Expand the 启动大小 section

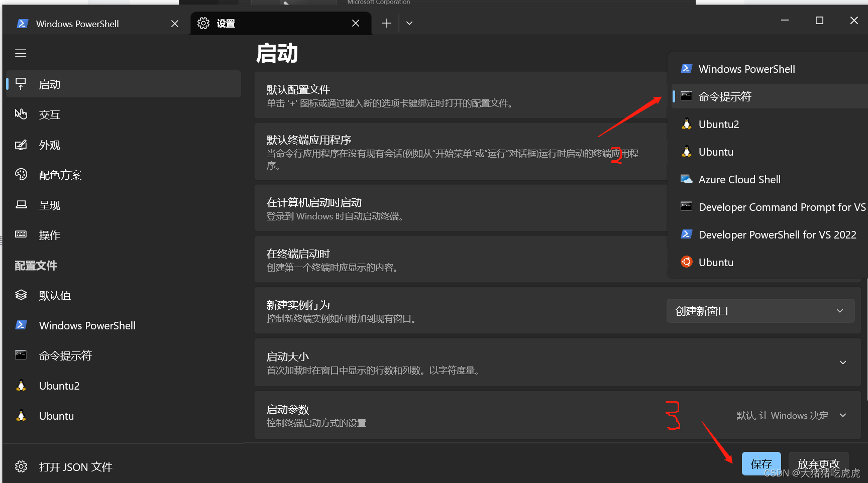[x=843, y=362]
